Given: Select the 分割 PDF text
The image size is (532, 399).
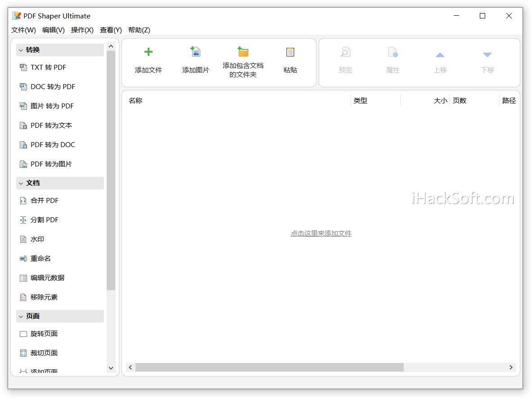Looking at the screenshot, I should pos(45,220).
